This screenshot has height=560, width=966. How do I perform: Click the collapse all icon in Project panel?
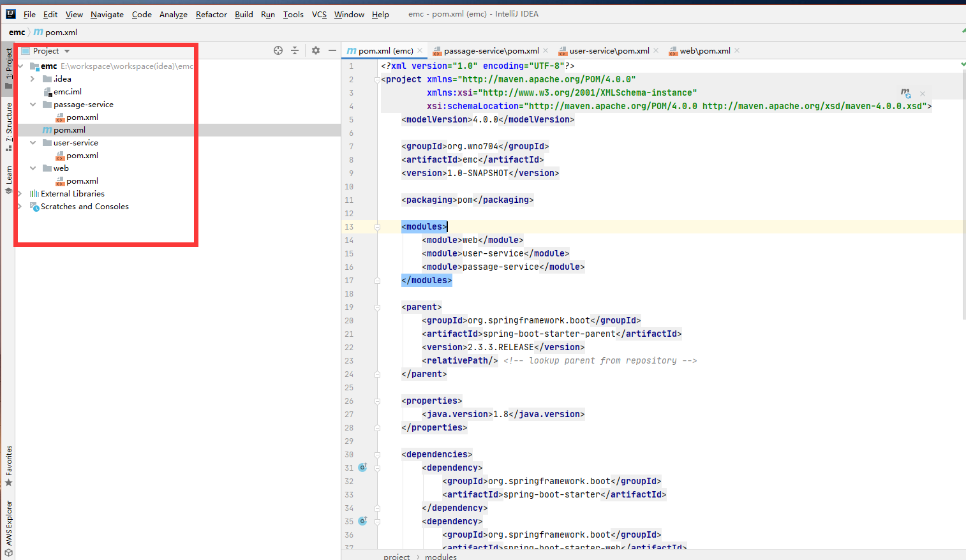[x=295, y=50]
